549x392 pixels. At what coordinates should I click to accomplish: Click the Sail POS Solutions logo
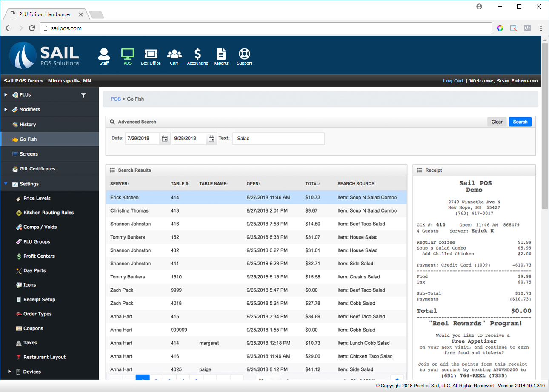coord(44,55)
